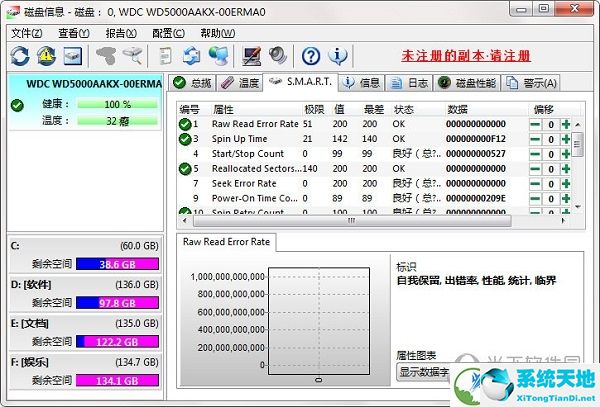Image resolution: width=600 pixels, height=407 pixels.
Task: Open the 配置(C) menu
Action: 168,33
